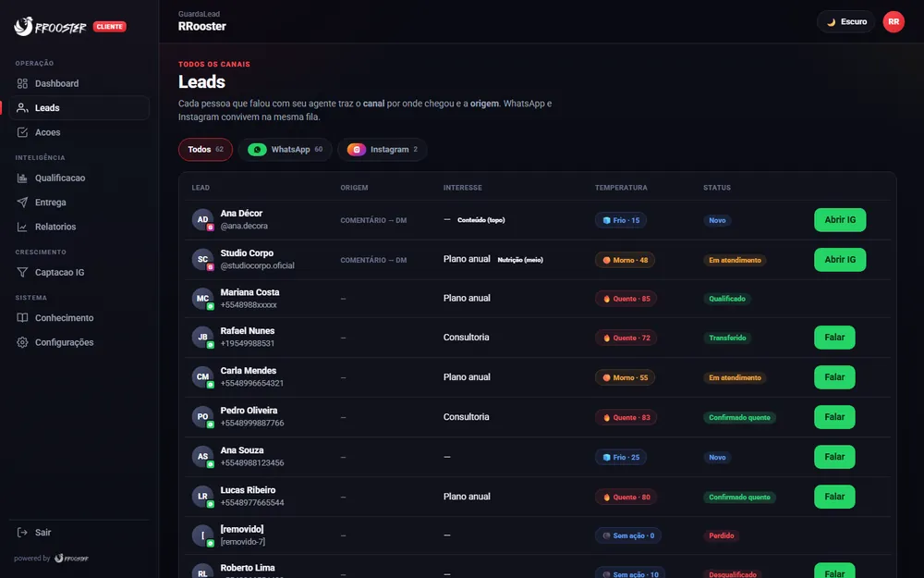Viewport: 924px width, 578px height.
Task: Click the CLIENTE badge beside logo
Action: [110, 27]
